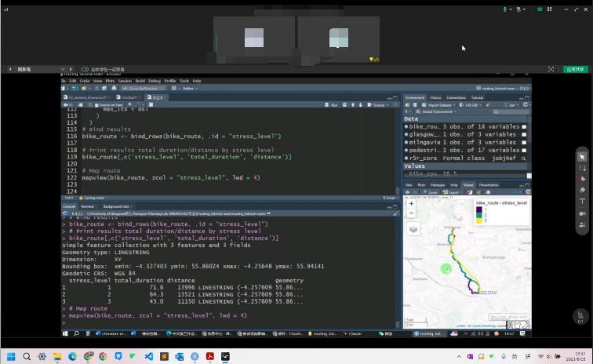The height and width of the screenshot is (364, 593).
Task: Switch to the Packages tab
Action: (x=437, y=185)
